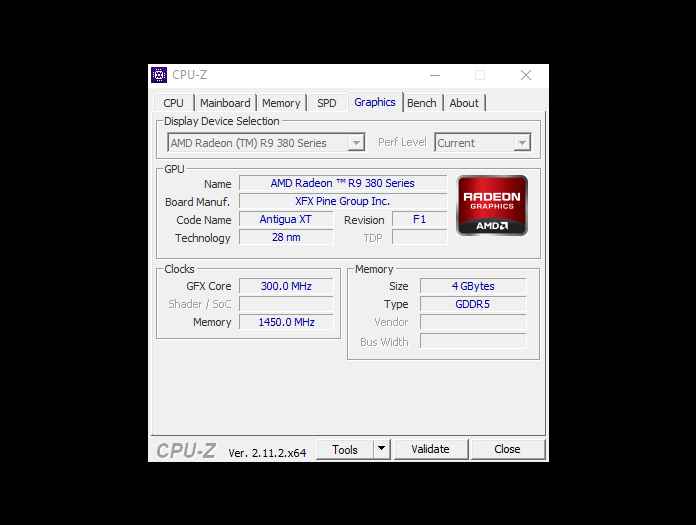Click the empty Vendor field
Viewport: 696px width, 525px height.
(473, 322)
